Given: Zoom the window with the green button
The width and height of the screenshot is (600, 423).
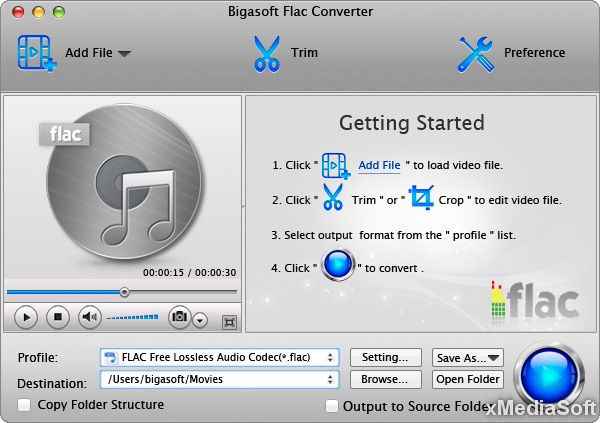Looking at the screenshot, I should click(x=59, y=12).
